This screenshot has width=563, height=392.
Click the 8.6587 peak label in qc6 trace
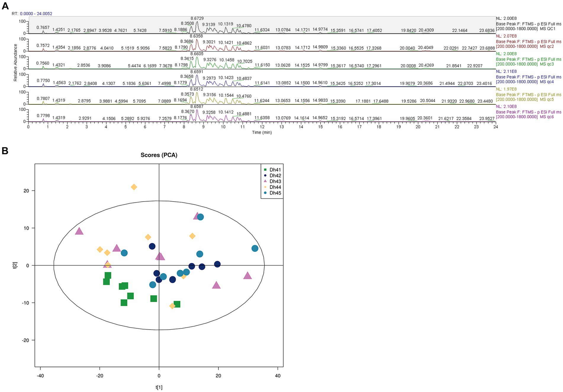pyautogui.click(x=197, y=107)
